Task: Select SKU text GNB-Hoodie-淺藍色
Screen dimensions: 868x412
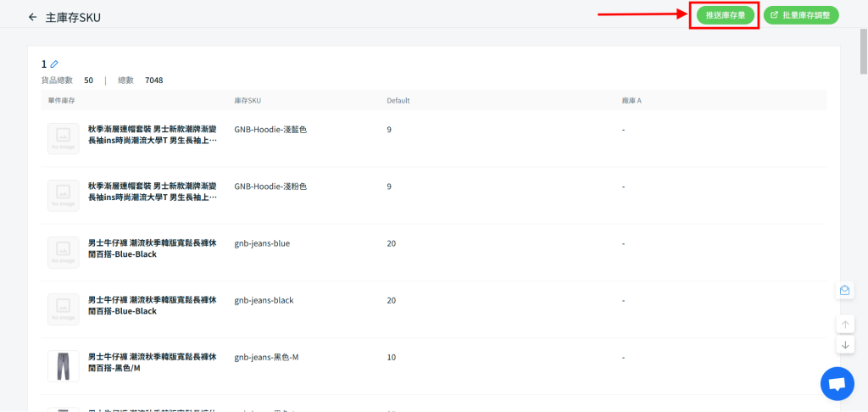Action: pyautogui.click(x=270, y=130)
